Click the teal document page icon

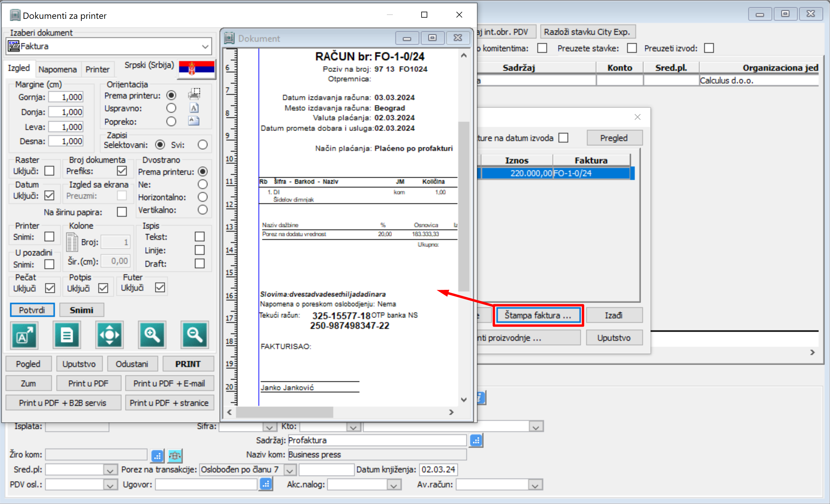(67, 335)
